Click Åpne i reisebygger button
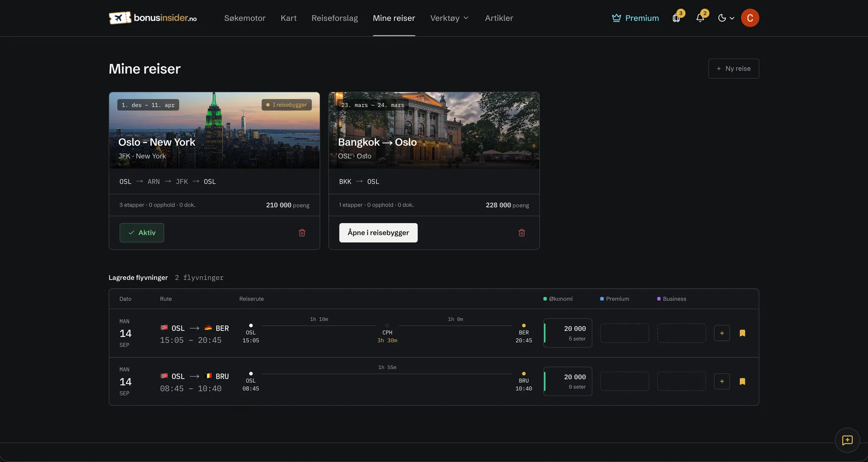The image size is (868, 462). coord(378,233)
